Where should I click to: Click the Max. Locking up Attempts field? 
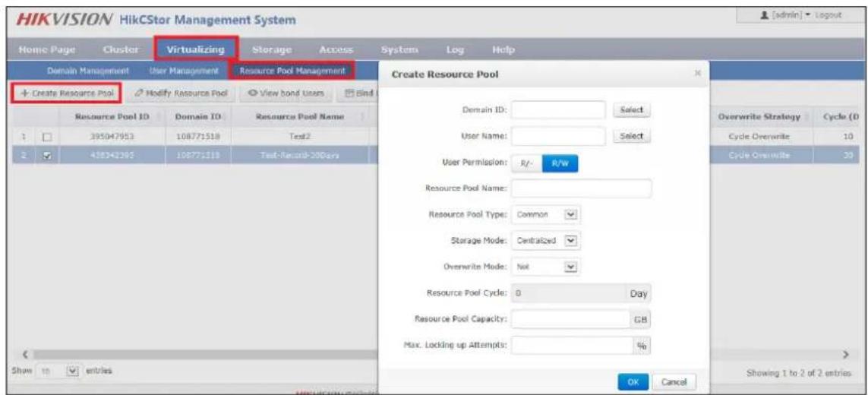(x=573, y=346)
